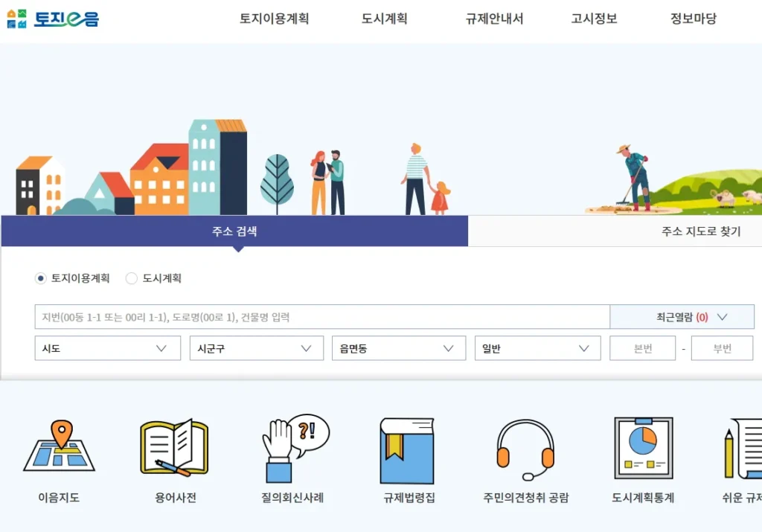Select the 토지이용계획 radio button
Image resolution: width=762 pixels, height=532 pixels.
click(41, 278)
